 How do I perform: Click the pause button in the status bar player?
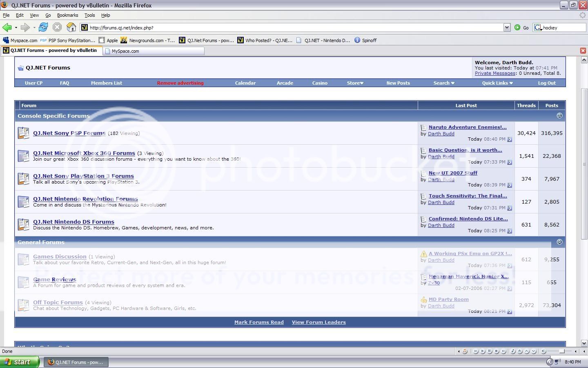(x=490, y=351)
